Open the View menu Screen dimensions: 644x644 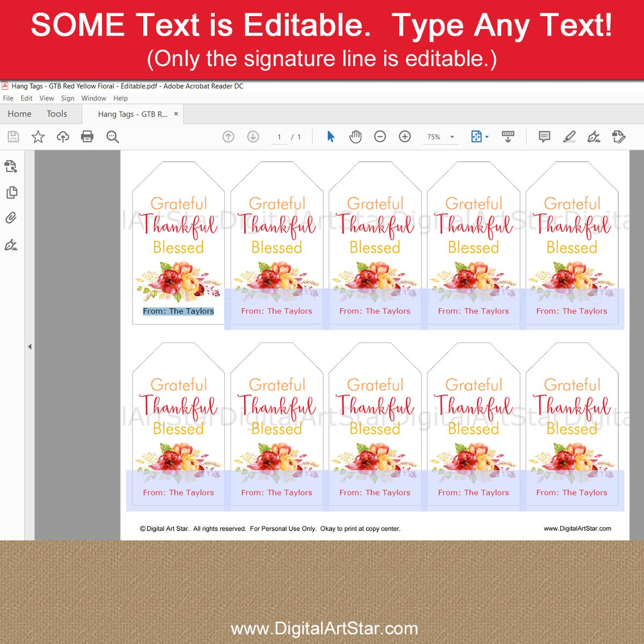point(46,98)
